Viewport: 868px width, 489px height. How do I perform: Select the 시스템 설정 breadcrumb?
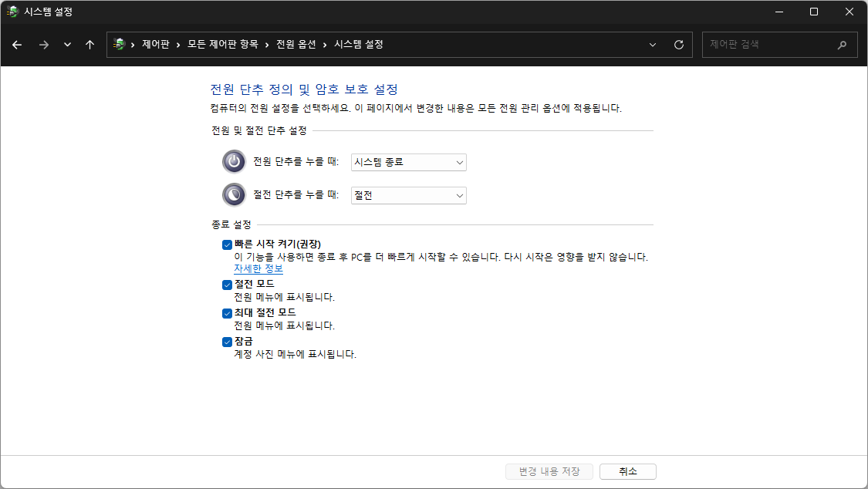(x=359, y=44)
